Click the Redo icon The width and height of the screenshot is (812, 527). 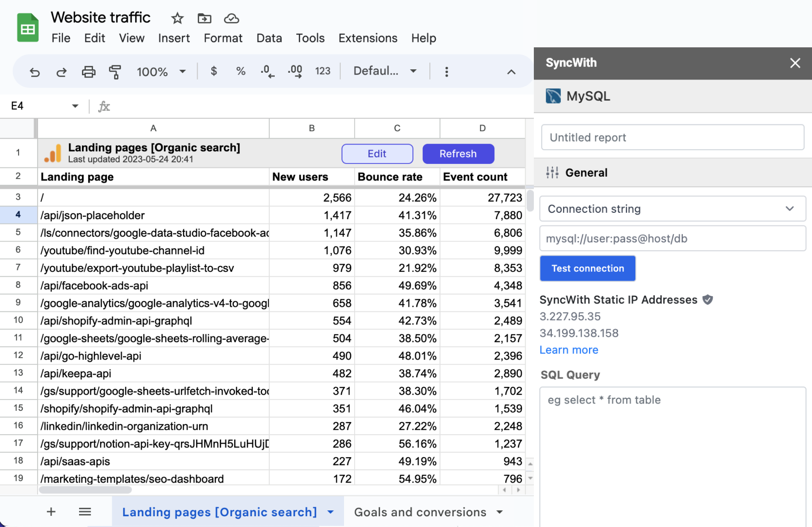coord(61,71)
